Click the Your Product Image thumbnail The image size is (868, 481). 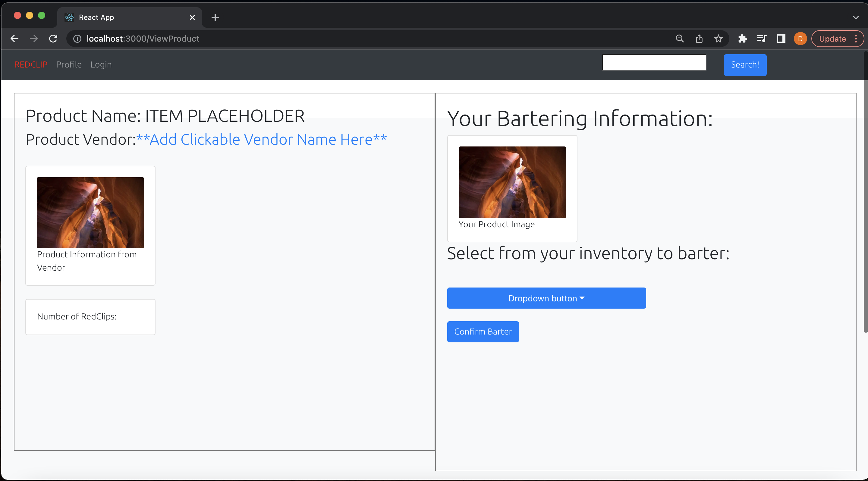click(512, 182)
